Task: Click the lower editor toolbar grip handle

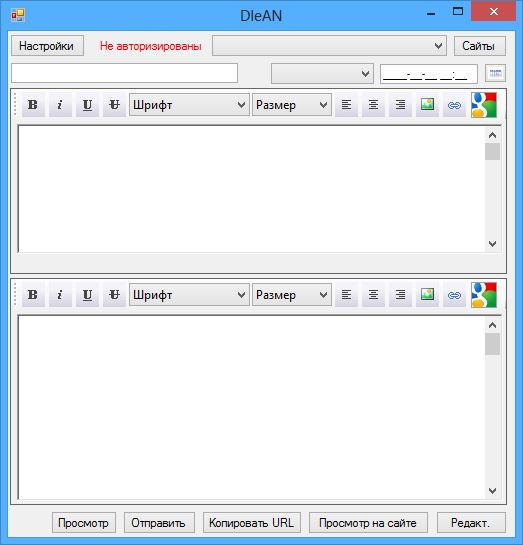Action: 15,294
